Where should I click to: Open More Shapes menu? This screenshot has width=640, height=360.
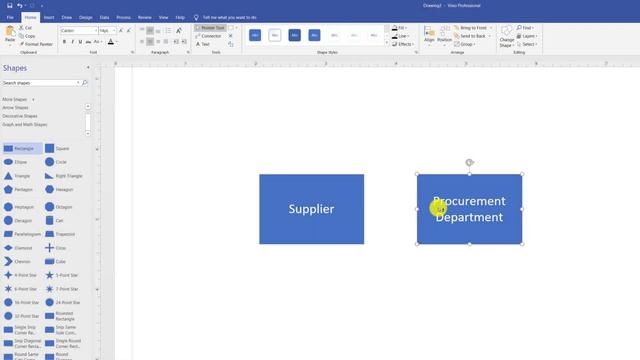(18, 100)
